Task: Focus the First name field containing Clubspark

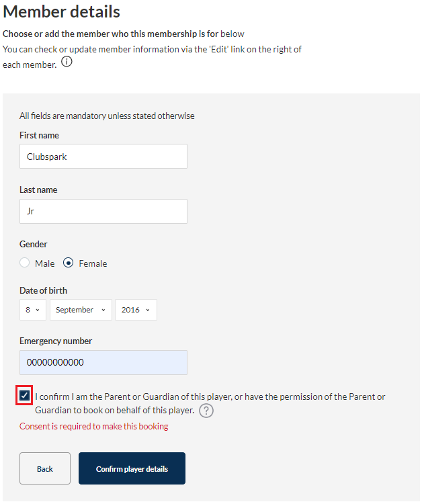Action: click(103, 157)
